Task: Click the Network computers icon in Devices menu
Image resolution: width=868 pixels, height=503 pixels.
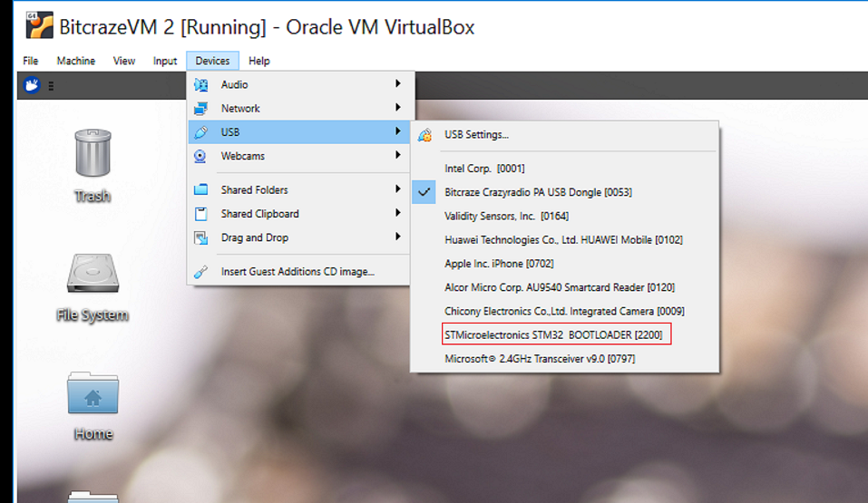Action: click(x=201, y=109)
